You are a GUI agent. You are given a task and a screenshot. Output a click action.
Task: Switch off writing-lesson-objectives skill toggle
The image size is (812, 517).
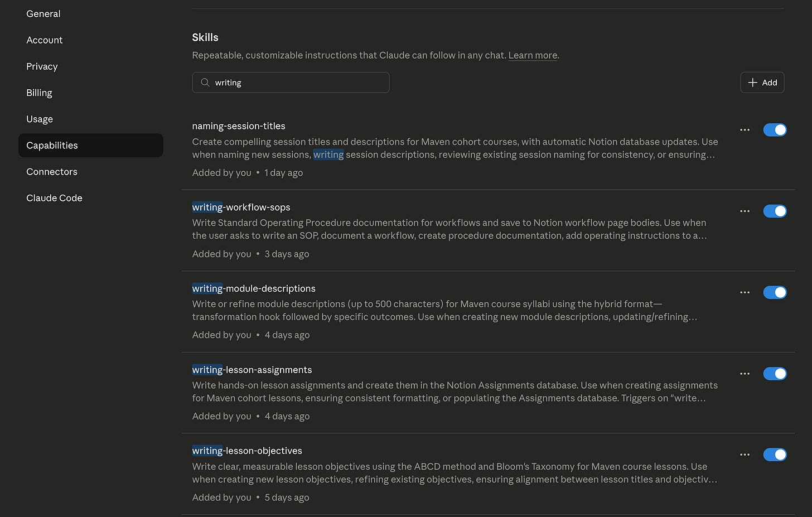coord(775,455)
